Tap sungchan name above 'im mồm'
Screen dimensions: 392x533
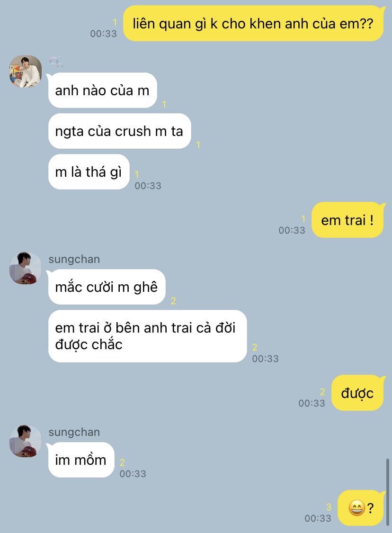click(74, 432)
